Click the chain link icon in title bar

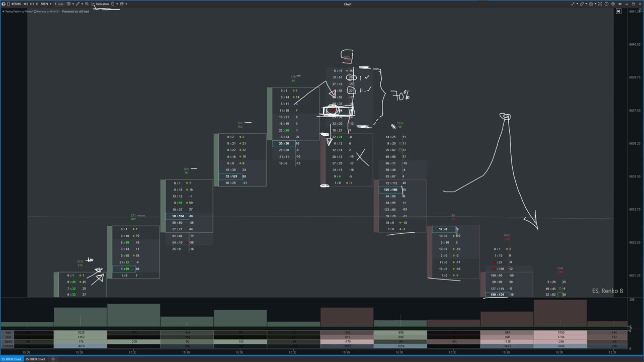pos(582,4)
